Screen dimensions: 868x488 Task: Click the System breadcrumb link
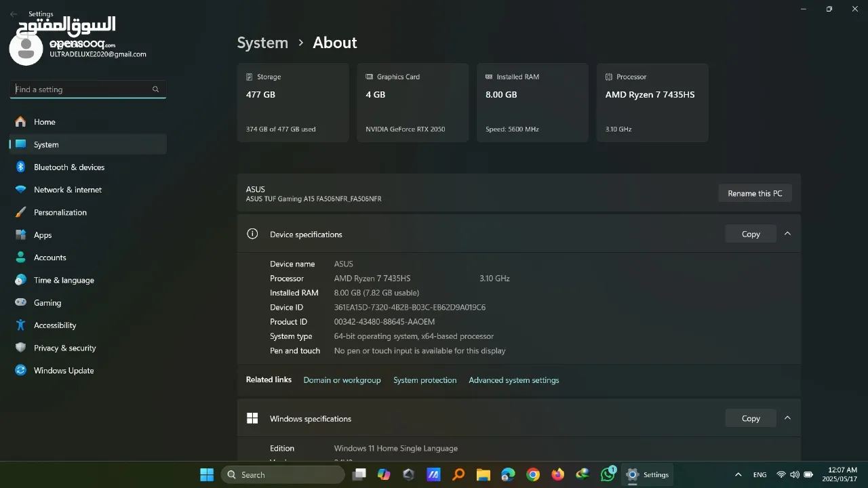click(262, 43)
